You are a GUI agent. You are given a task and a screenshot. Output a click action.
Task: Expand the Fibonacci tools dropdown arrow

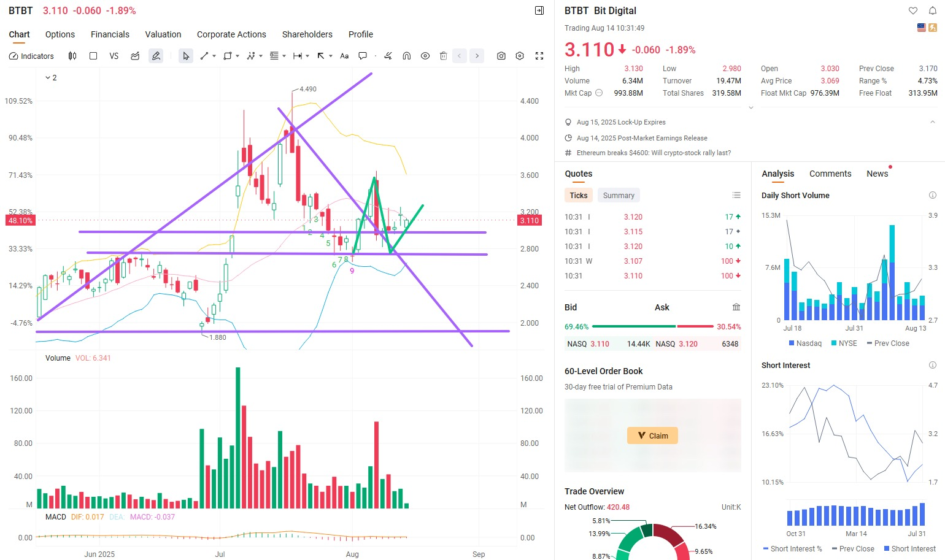point(284,56)
